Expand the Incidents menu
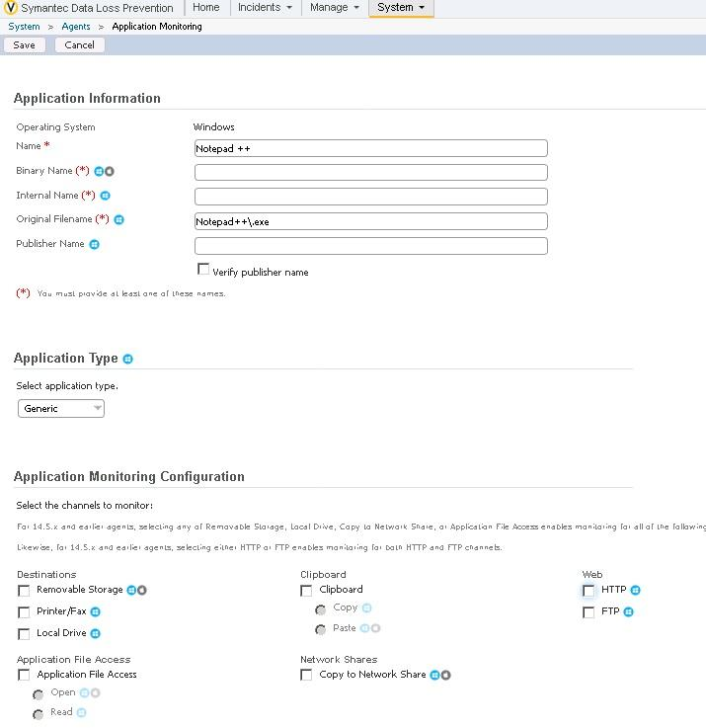The image size is (706, 728). tap(265, 8)
